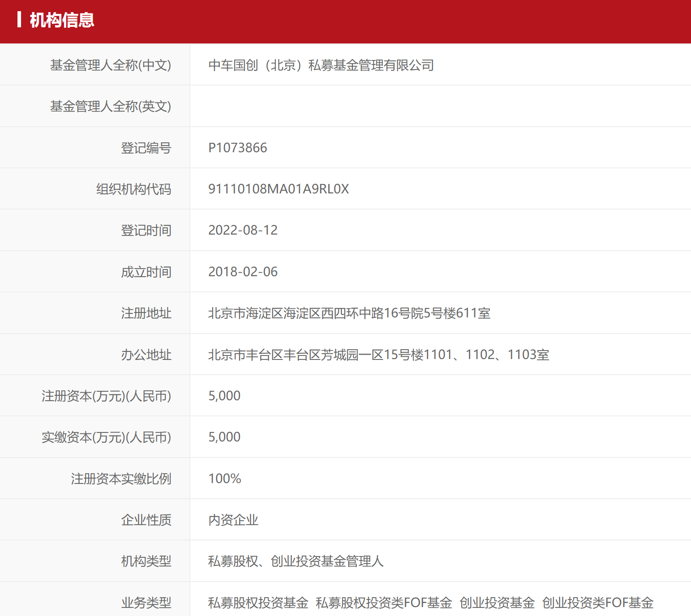The image size is (691, 616).
Task: Click the label 基金管理人全称(中文)
Action: tap(111, 65)
